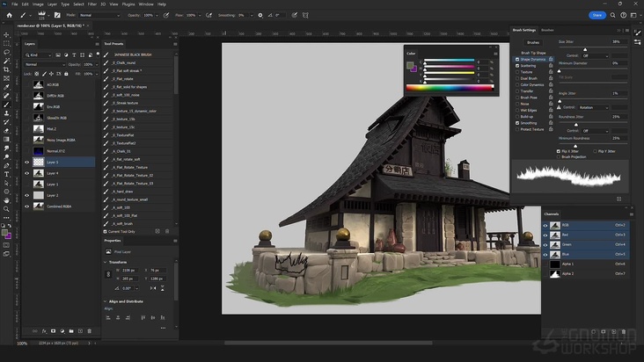This screenshot has width=644, height=362.
Task: Select the Red channel row
Action: tap(585, 235)
